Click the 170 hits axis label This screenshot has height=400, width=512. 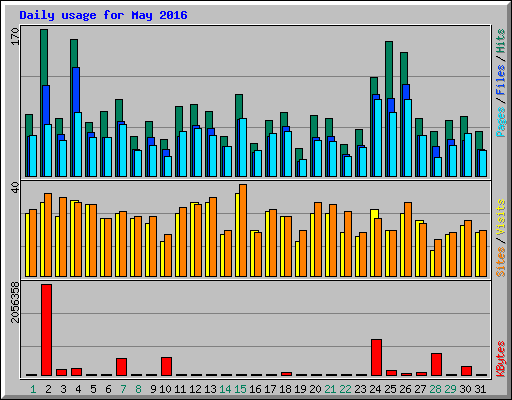(15, 37)
